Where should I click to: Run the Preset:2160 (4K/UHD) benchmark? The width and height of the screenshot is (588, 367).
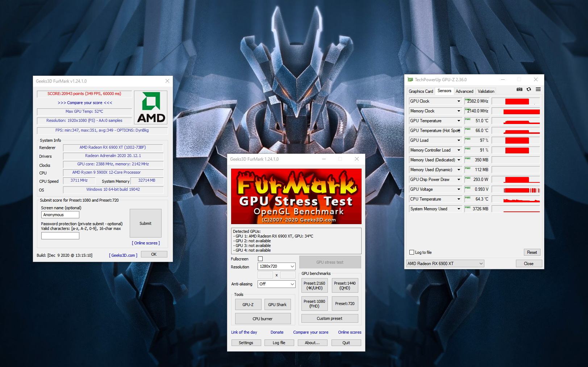(314, 286)
